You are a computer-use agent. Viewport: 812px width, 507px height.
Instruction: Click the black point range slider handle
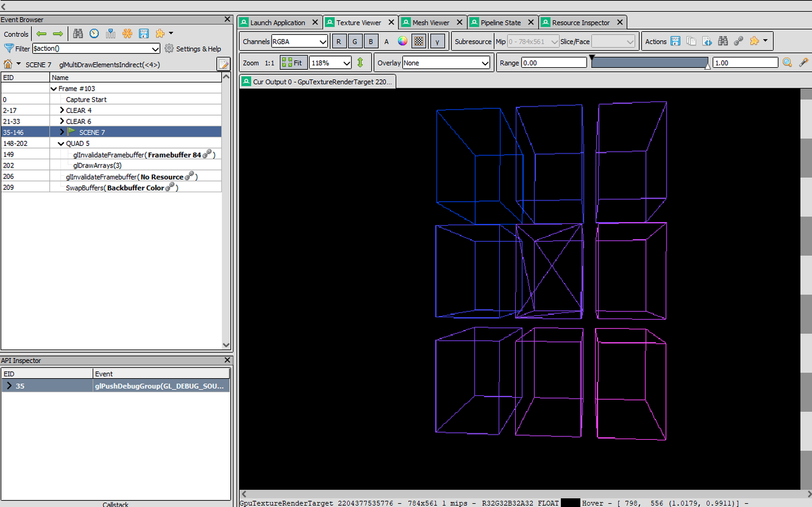coord(593,58)
